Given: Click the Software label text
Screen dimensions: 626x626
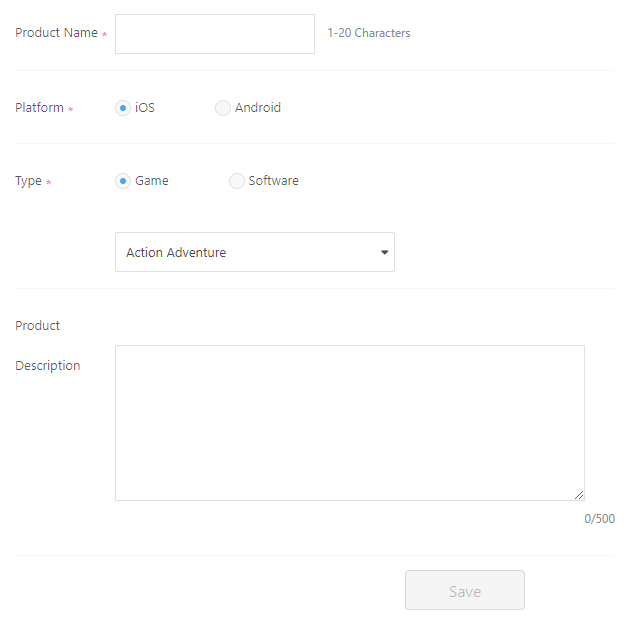Looking at the screenshot, I should 273,181.
